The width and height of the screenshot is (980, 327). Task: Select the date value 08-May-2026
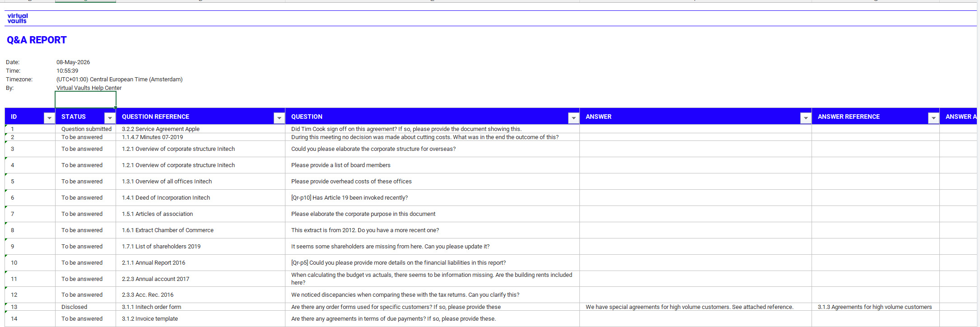[73, 62]
